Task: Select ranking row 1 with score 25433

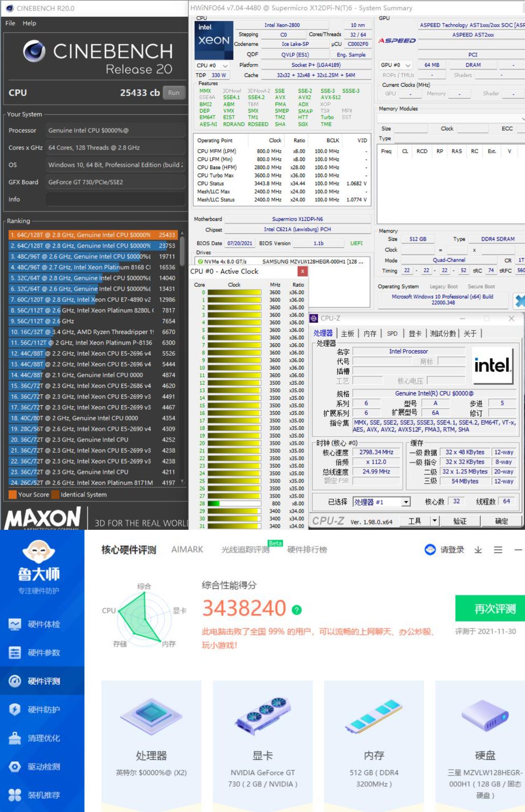Action: [x=93, y=235]
